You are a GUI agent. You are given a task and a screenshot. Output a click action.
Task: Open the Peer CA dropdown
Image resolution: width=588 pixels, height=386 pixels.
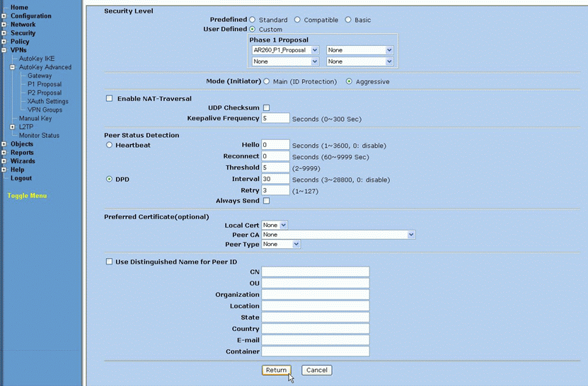338,234
